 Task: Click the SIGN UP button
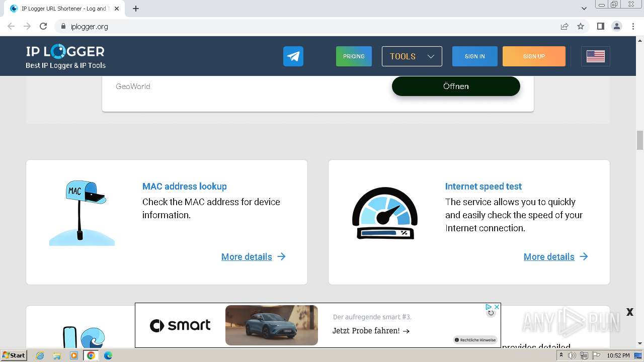tap(534, 56)
